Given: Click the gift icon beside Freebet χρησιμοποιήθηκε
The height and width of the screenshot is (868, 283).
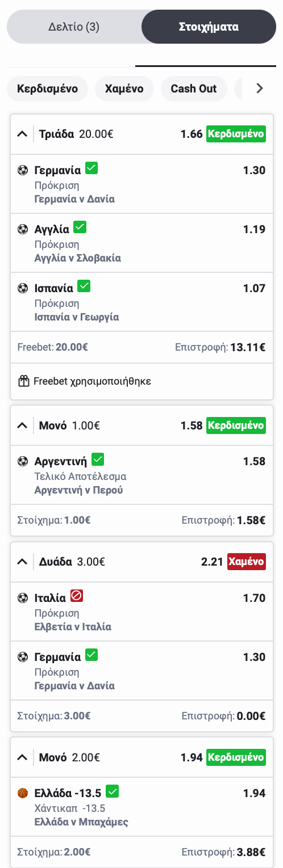Looking at the screenshot, I should [23, 381].
